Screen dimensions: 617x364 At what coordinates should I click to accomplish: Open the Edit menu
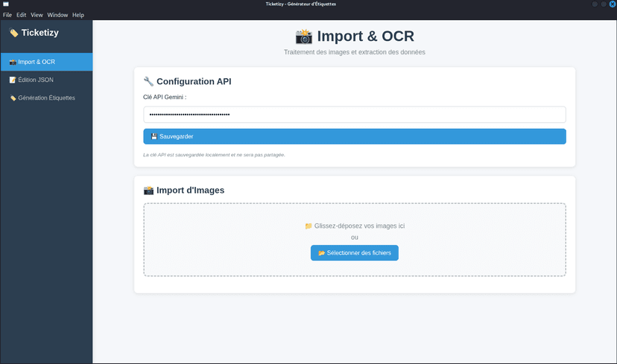[x=22, y=15]
